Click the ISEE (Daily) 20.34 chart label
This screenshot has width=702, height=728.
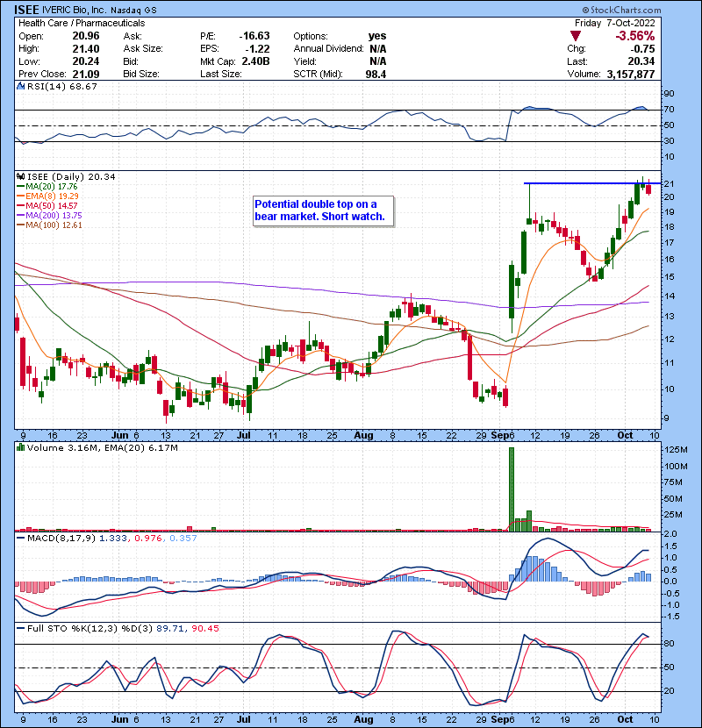[71, 176]
